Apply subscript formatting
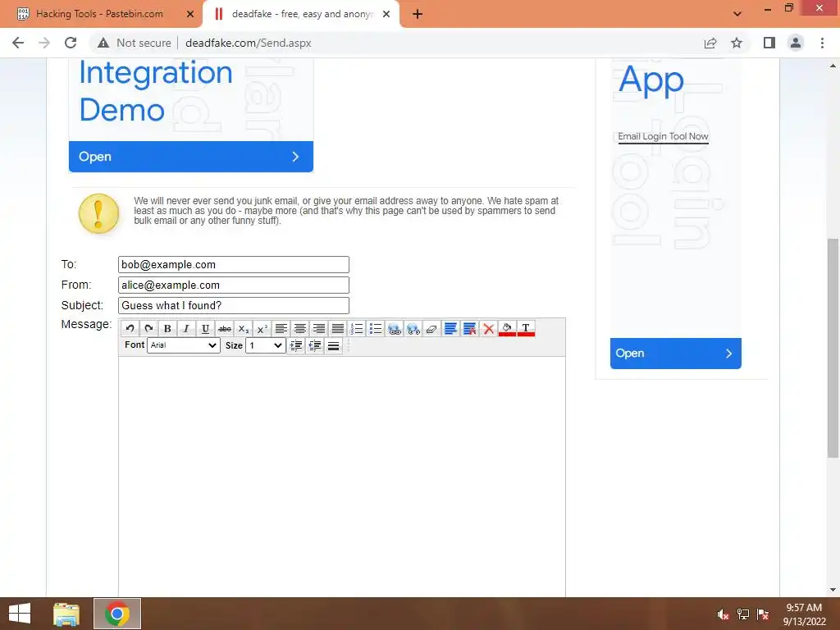The image size is (840, 630). click(243, 328)
